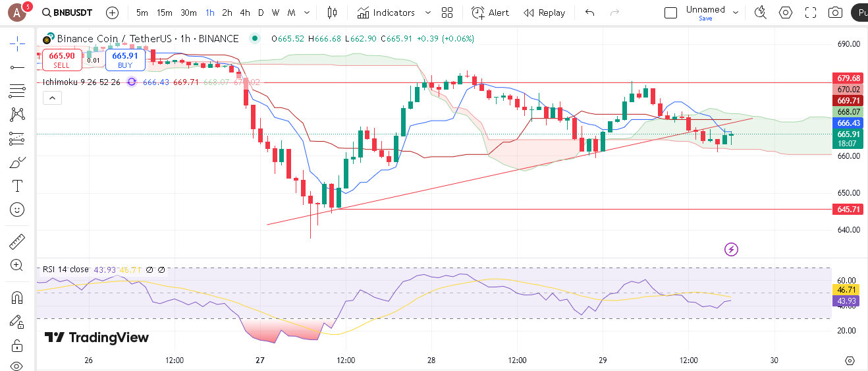This screenshot has width=868, height=371.
Task: Click the Binance Coin / TetherUS title
Action: click(x=148, y=39)
